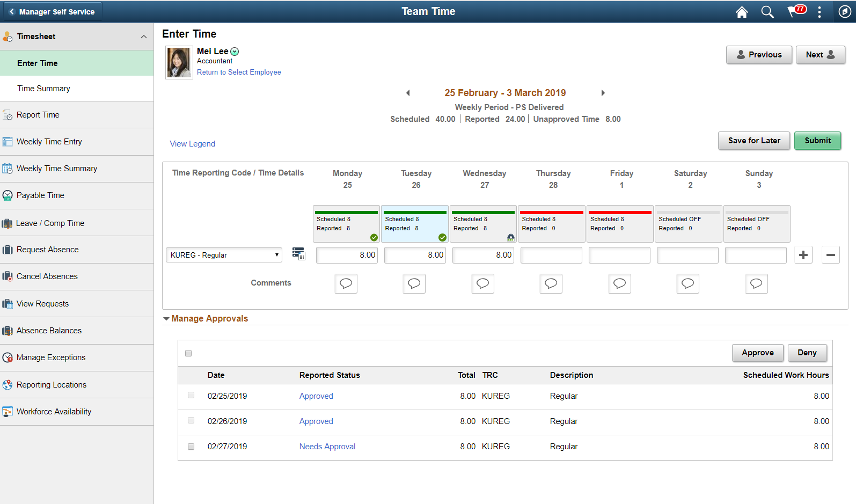Viewport: 856px width, 504px height.
Task: Open the View Legend link
Action: [193, 144]
